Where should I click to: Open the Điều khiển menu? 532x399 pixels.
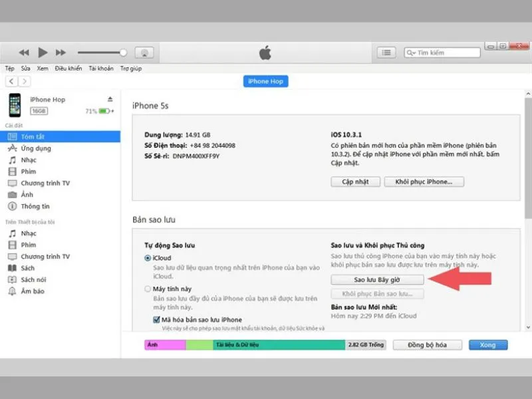pyautogui.click(x=68, y=68)
